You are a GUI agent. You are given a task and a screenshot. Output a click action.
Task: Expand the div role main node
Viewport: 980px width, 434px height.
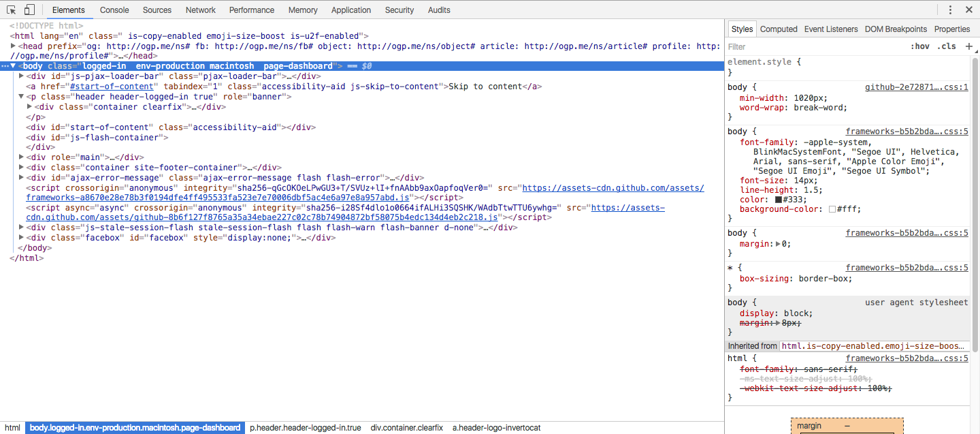point(21,157)
